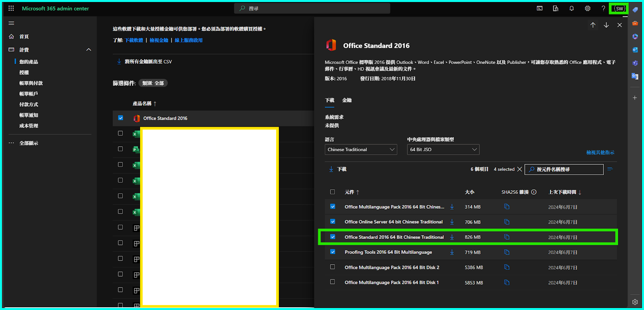Open the Chinese Traditional language dropdown
This screenshot has height=310, width=644.
click(361, 150)
